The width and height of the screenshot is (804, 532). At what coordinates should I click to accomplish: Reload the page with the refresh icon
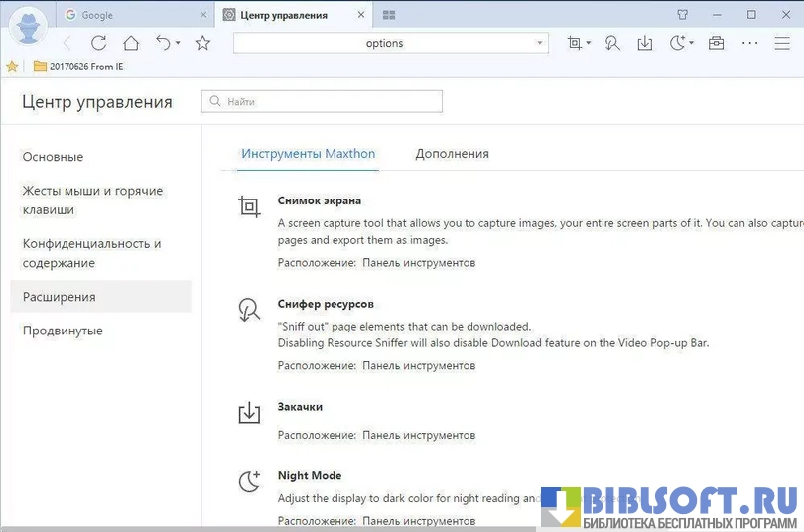(x=98, y=43)
